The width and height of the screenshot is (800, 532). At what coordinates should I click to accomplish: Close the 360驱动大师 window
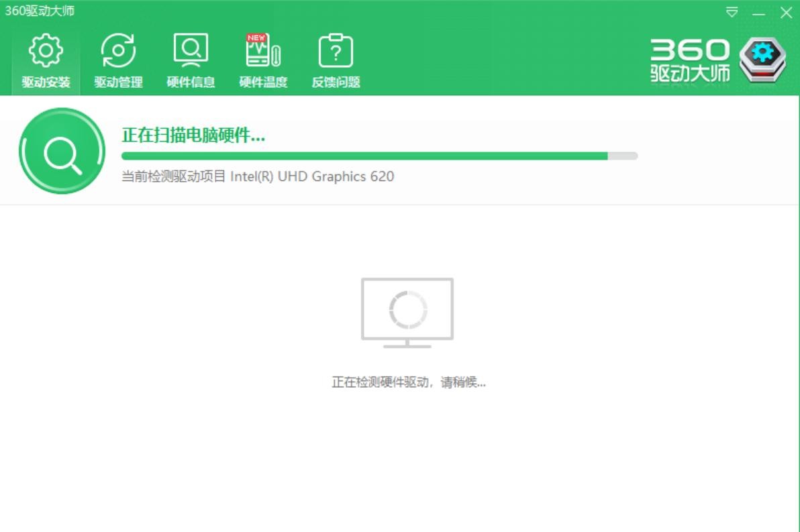click(x=786, y=12)
